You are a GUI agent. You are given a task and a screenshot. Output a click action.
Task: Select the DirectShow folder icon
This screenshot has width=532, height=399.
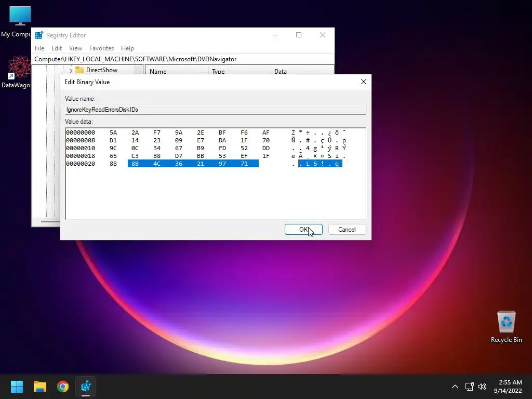pyautogui.click(x=79, y=70)
